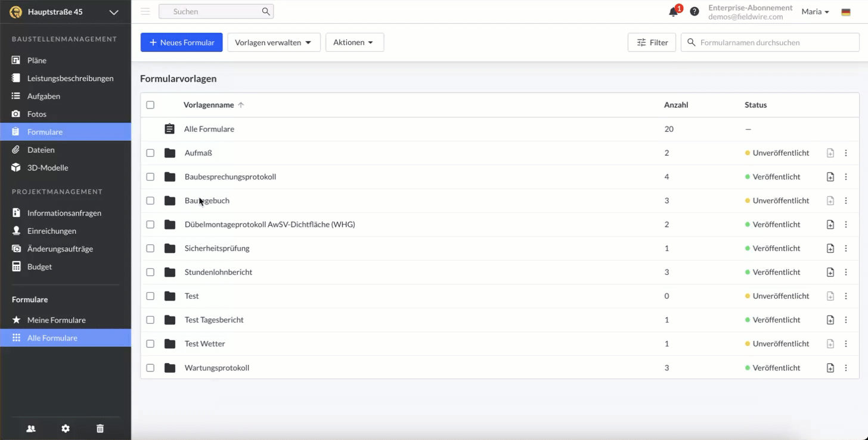Select the Sicherheitsprüfung row checkbox
This screenshot has height=440, width=868.
point(150,249)
